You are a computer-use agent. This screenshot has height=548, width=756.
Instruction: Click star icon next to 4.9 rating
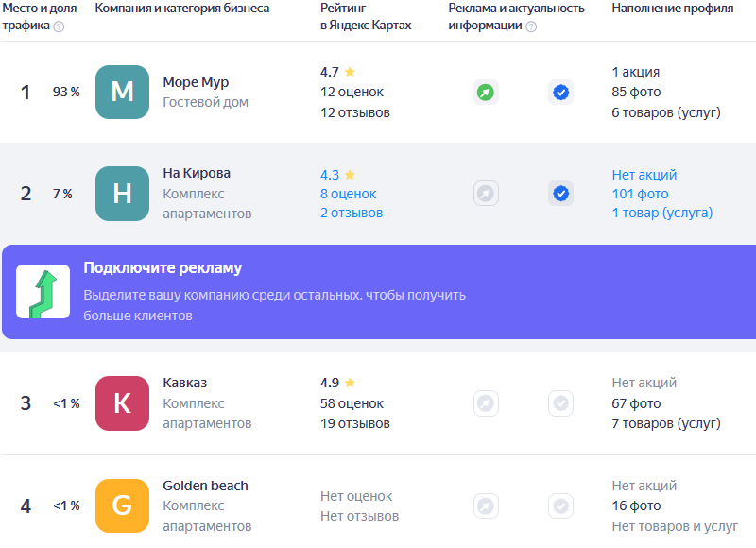[350, 383]
